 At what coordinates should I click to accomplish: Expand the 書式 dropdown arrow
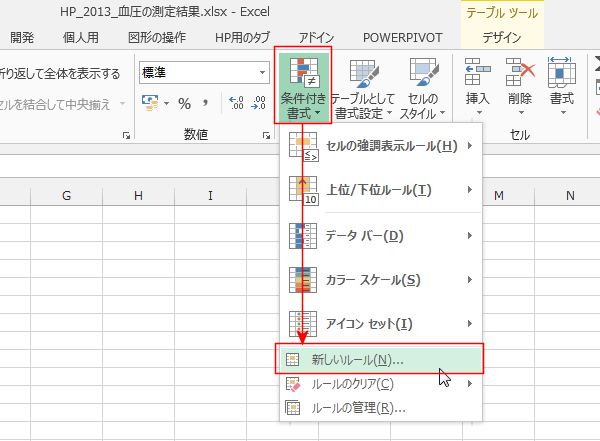(x=562, y=113)
